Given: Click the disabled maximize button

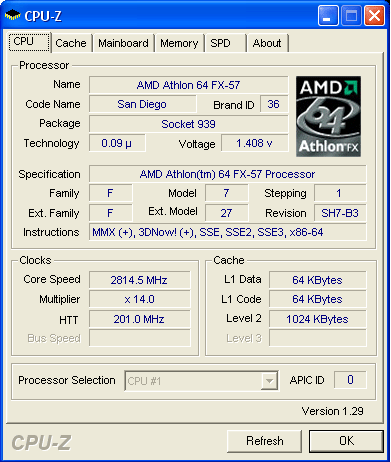Looking at the screenshot, I should tap(351, 15).
